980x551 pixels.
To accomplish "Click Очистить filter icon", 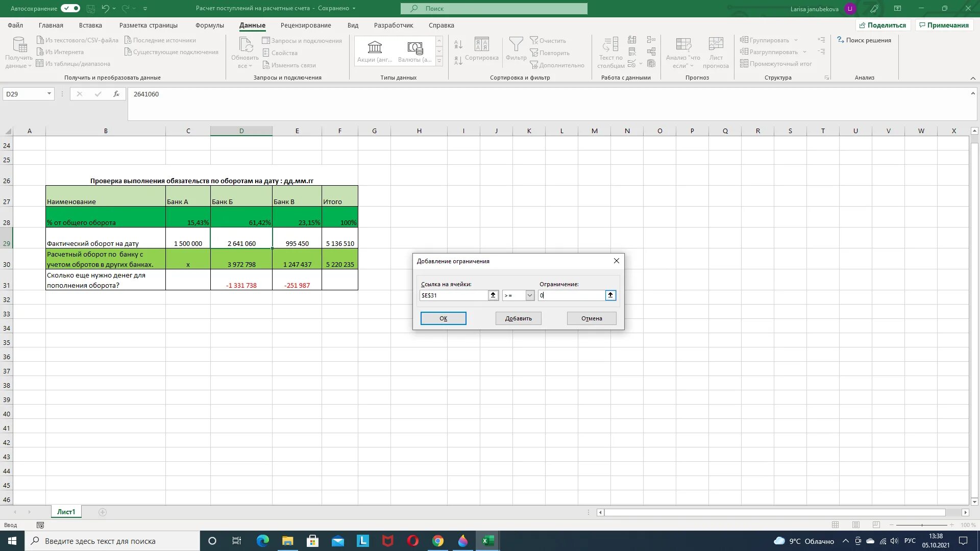I will [534, 40].
